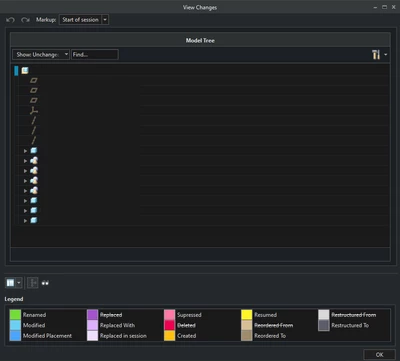Click the green Renamed legend swatch
This screenshot has height=361, width=400.
(x=15, y=315)
